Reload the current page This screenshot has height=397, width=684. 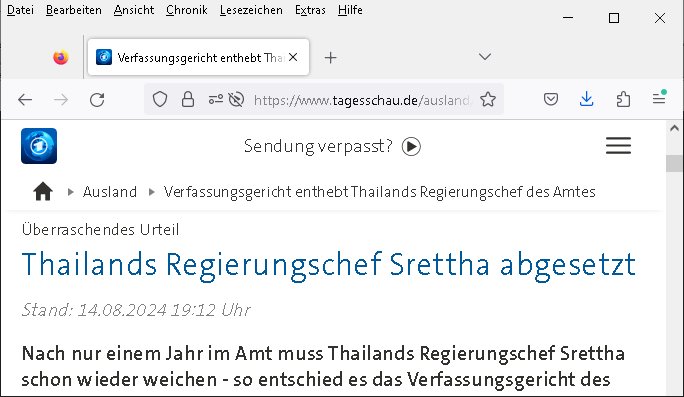(97, 100)
